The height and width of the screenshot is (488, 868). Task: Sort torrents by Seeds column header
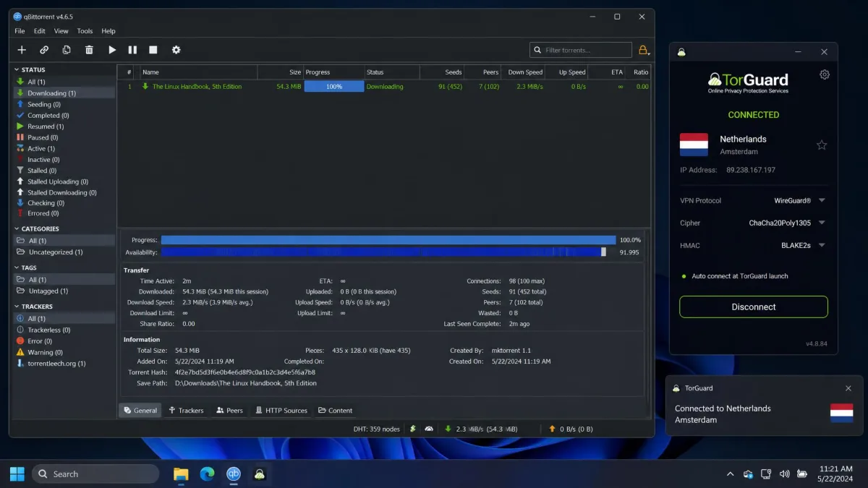(442, 72)
